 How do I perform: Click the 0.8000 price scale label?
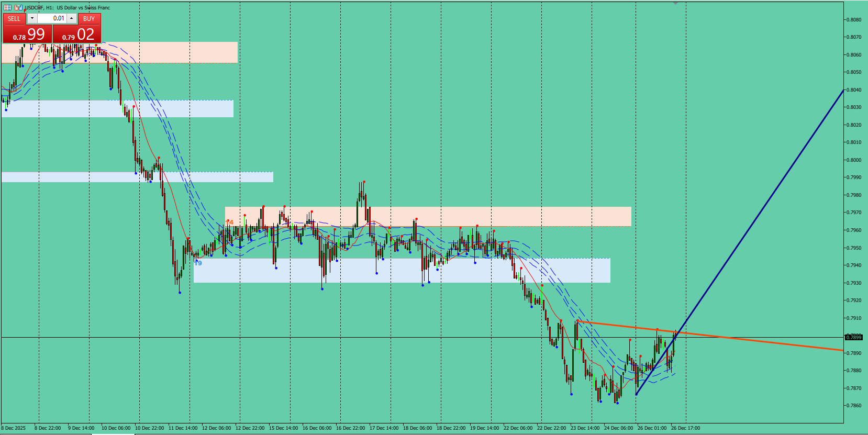point(854,160)
